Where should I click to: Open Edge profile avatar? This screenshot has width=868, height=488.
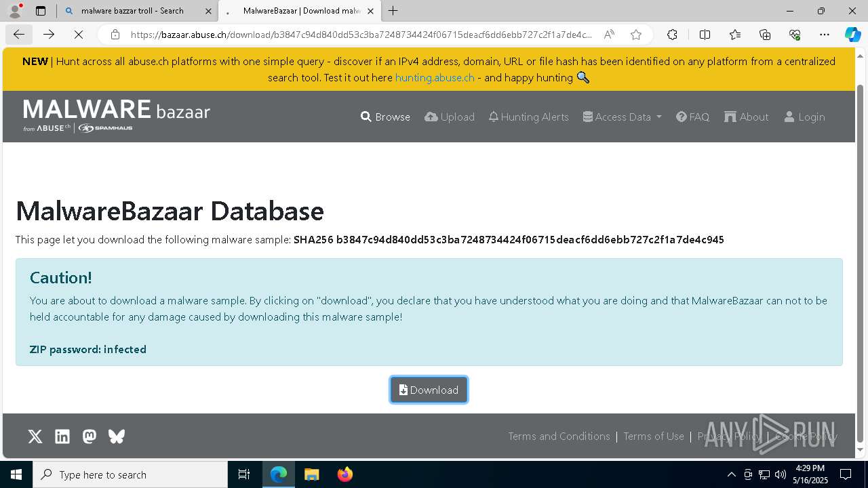pos(15,11)
